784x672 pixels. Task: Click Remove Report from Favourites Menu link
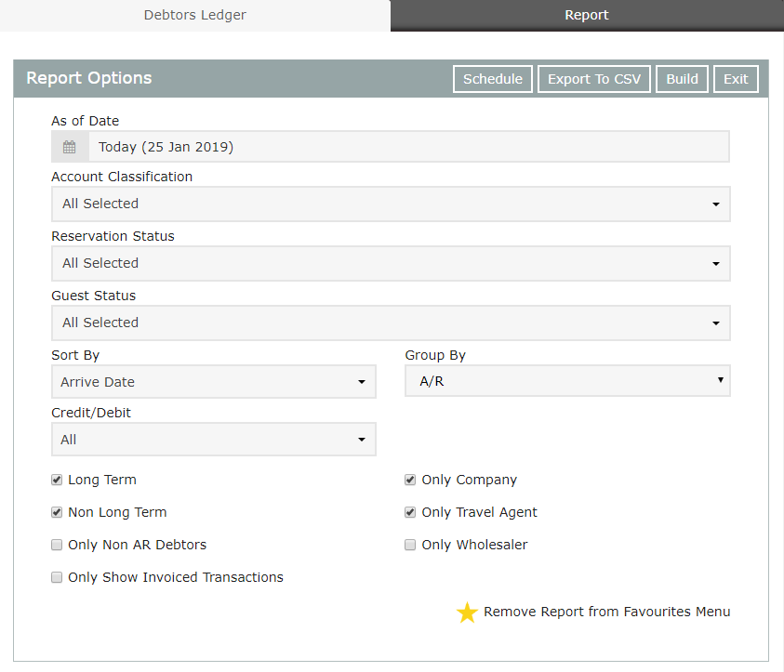[607, 612]
